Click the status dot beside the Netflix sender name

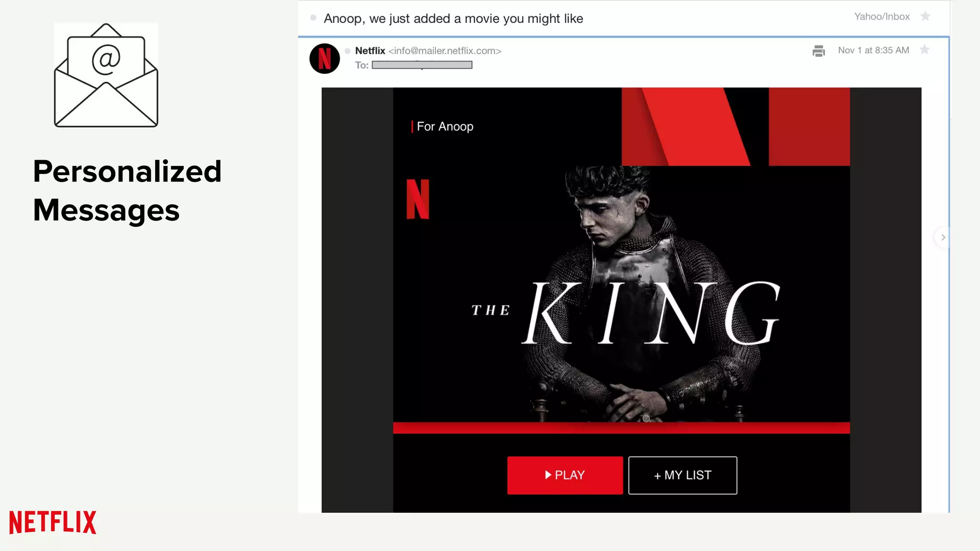(347, 51)
